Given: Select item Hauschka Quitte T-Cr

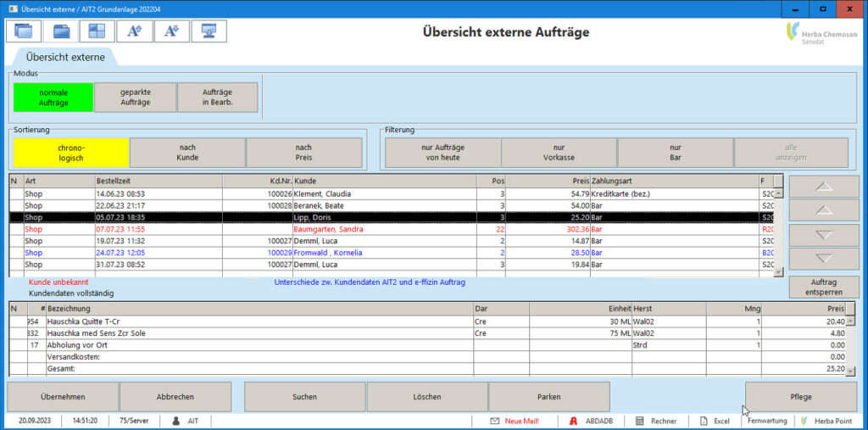Looking at the screenshot, I should [x=428, y=321].
